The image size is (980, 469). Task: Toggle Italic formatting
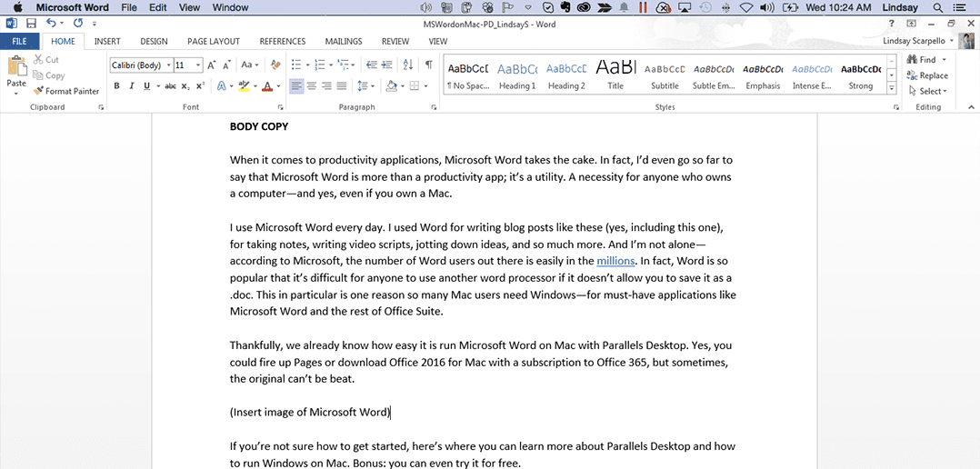click(131, 86)
